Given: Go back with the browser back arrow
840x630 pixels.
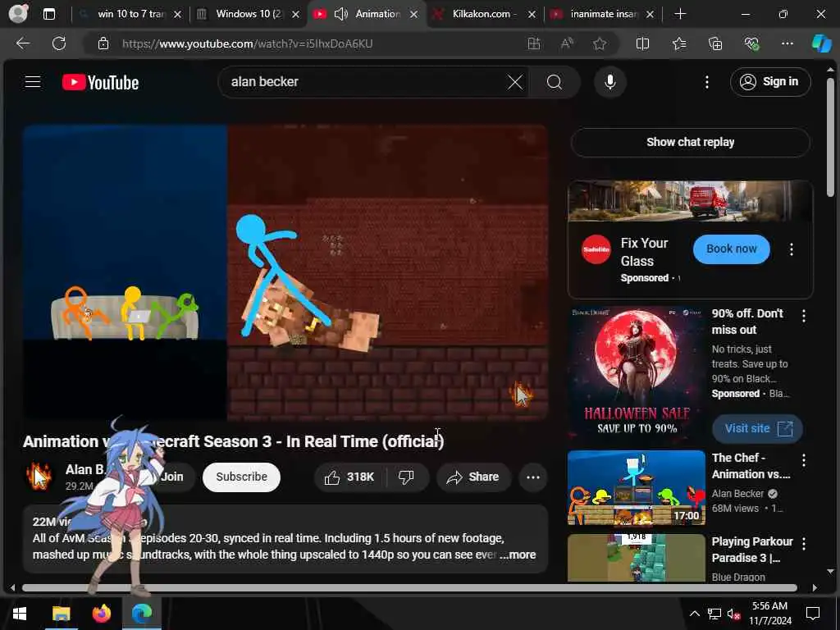Looking at the screenshot, I should (x=22, y=43).
